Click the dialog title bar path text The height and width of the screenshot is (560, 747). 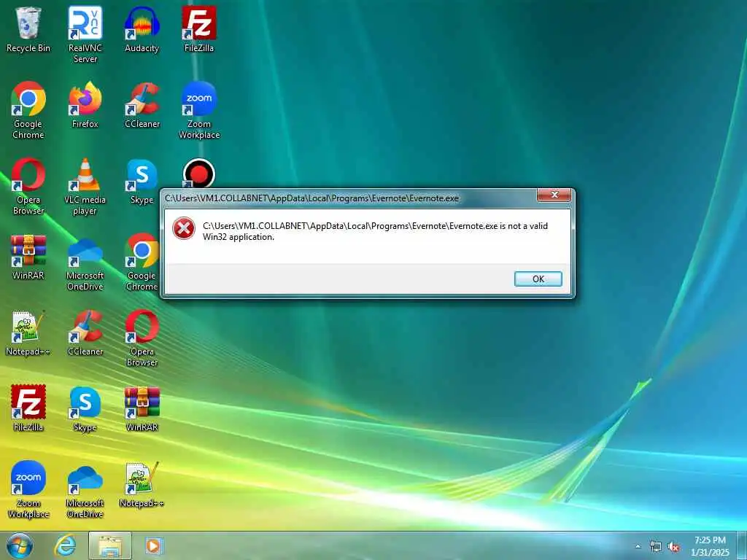312,198
